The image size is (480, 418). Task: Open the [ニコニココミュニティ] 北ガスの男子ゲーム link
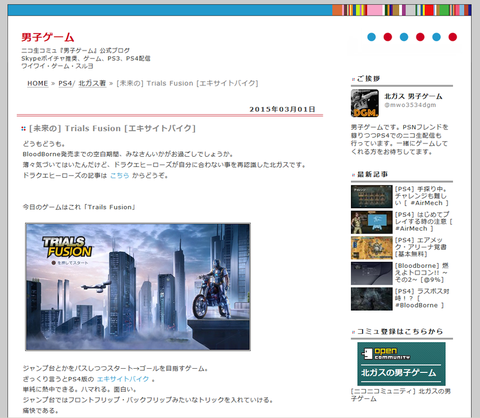click(401, 395)
